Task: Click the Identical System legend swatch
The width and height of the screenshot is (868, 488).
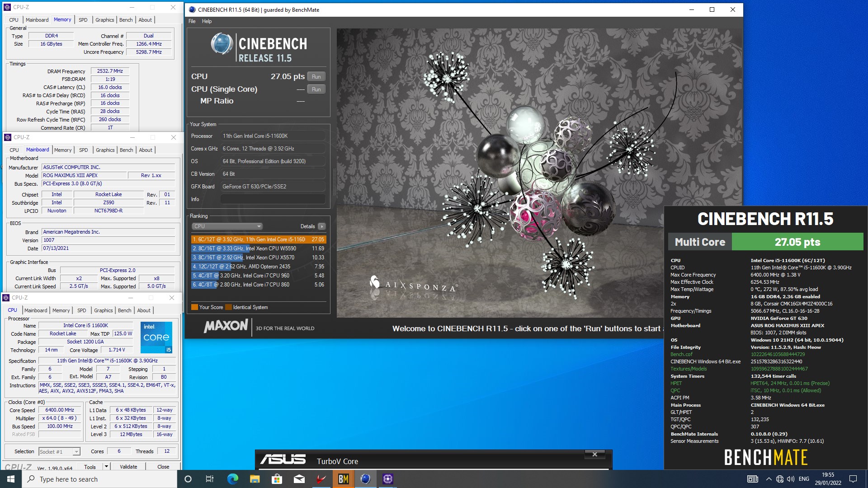Action: [x=228, y=307]
